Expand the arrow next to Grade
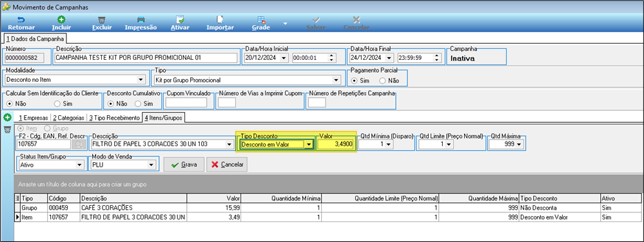This screenshot has width=644, height=242. [x=285, y=23]
